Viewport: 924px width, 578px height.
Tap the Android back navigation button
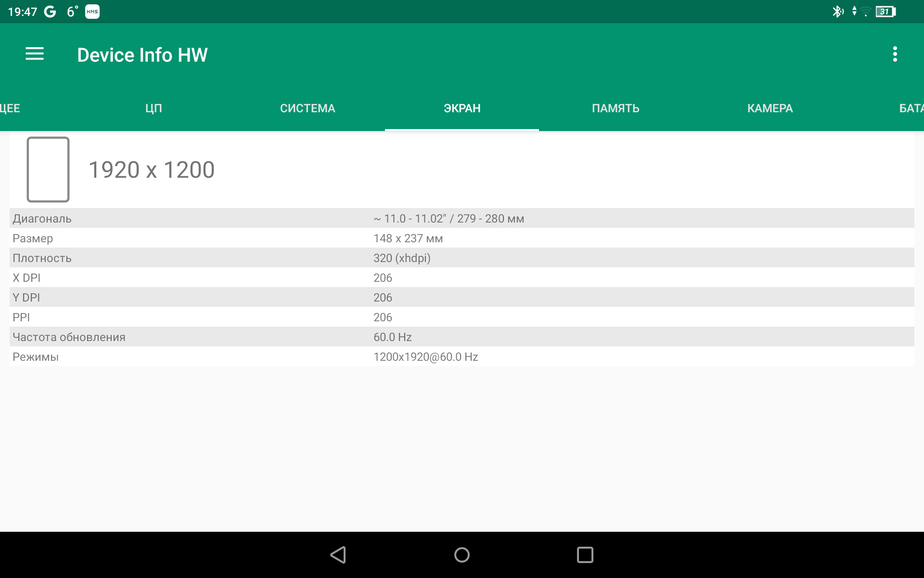(338, 555)
